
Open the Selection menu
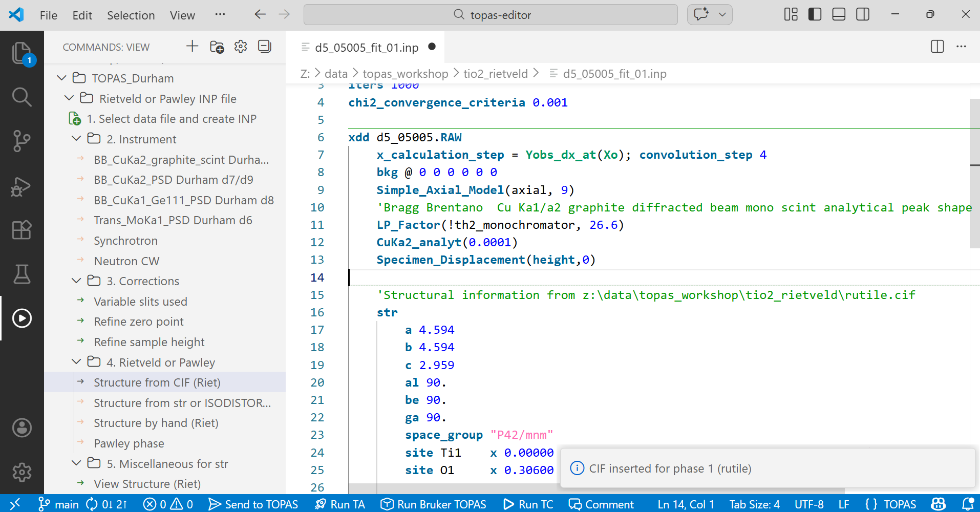click(131, 15)
